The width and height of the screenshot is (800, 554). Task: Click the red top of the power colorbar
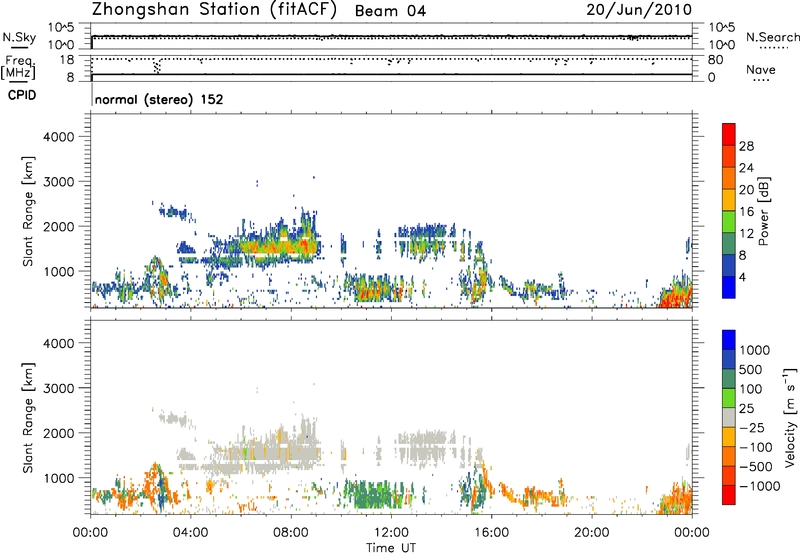[x=729, y=132]
